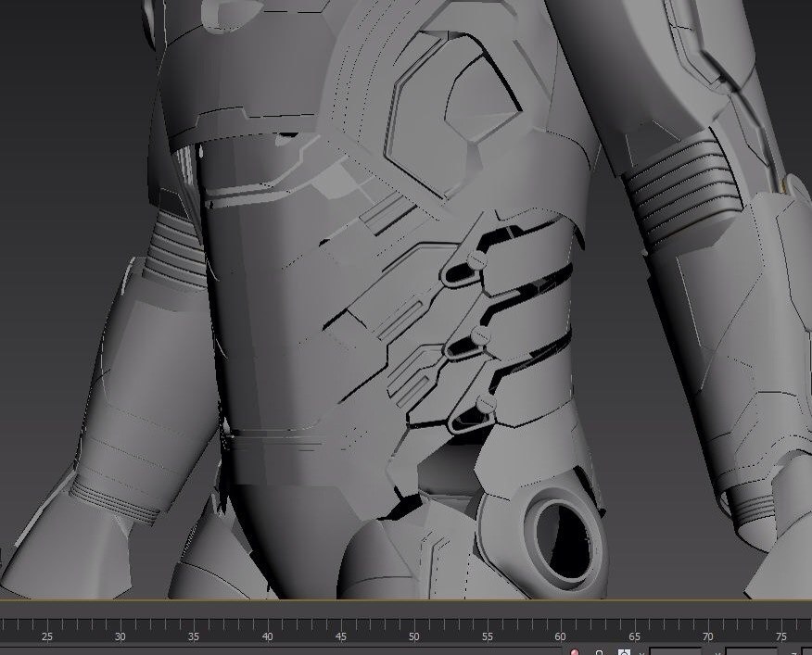Image resolution: width=812 pixels, height=655 pixels.
Task: Click frame 25 on the timeline ruler
Action: coord(47,636)
